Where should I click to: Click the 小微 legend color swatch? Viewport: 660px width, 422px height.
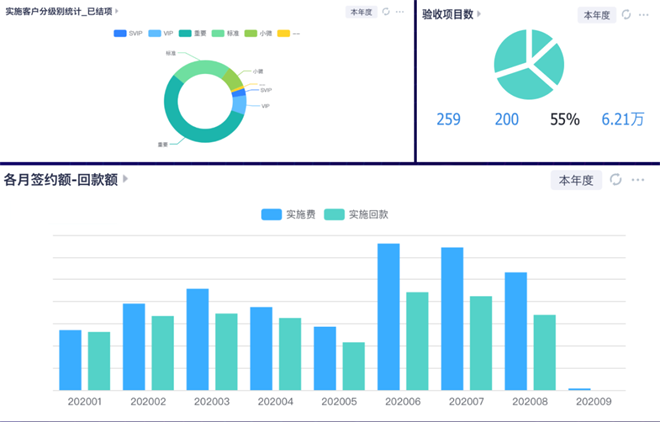pyautogui.click(x=251, y=34)
